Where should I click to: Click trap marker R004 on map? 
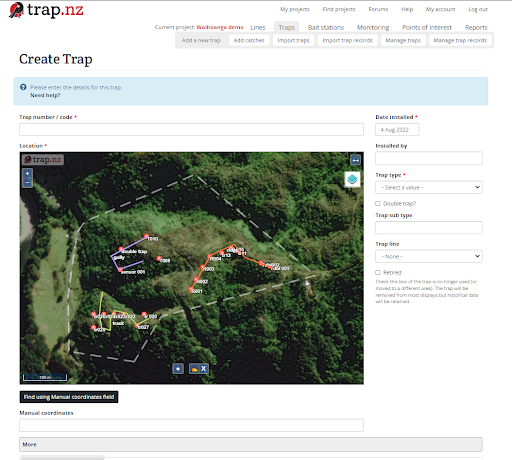pos(210,256)
